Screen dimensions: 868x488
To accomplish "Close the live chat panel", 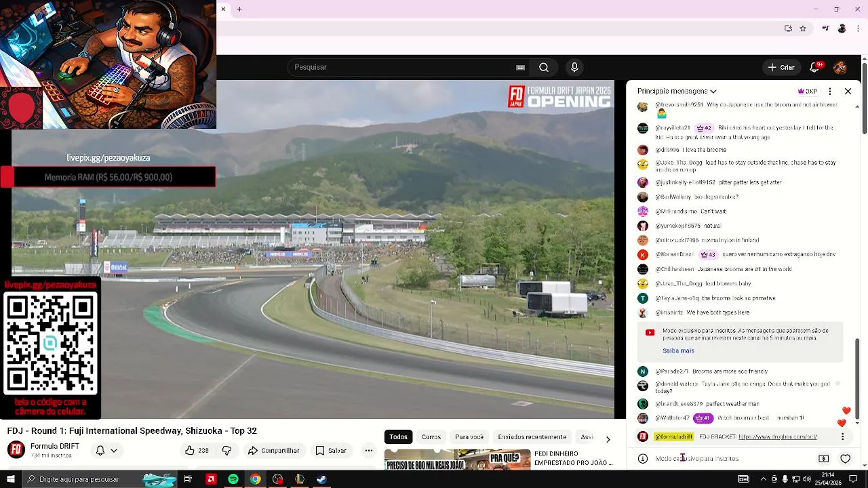I will 848,91.
